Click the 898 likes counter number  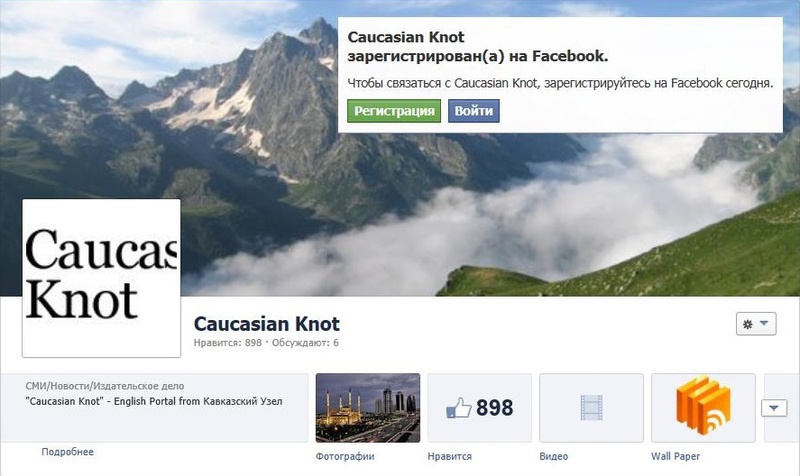pos(494,408)
